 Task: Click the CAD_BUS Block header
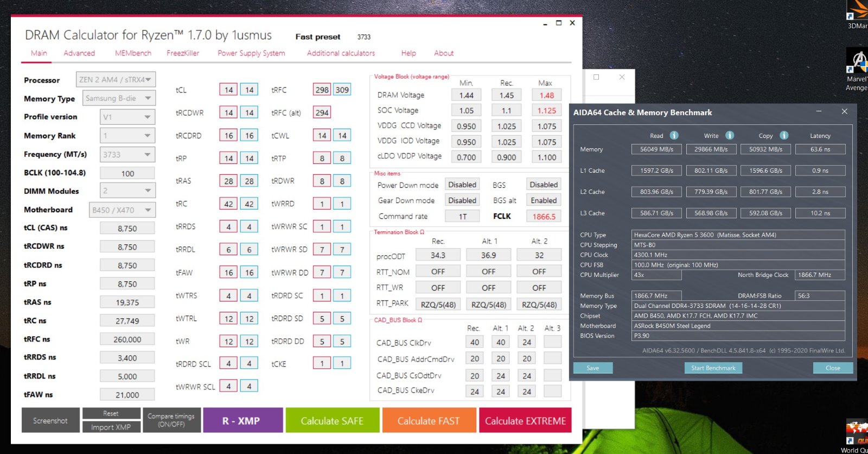click(x=398, y=320)
